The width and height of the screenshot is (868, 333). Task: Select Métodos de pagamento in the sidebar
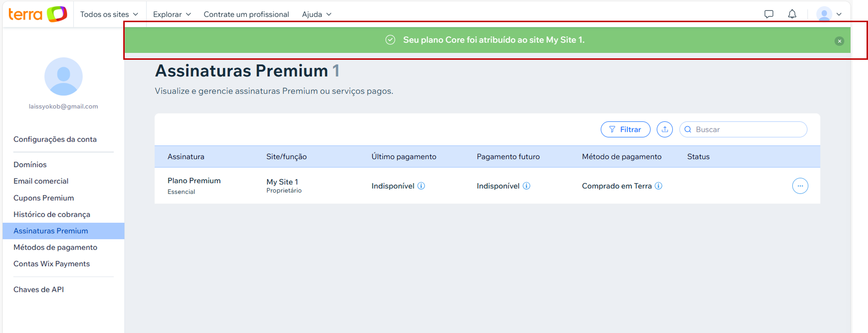pos(55,247)
